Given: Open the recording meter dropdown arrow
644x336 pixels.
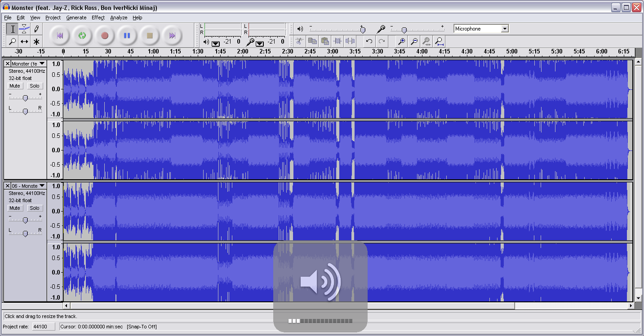Looking at the screenshot, I should point(260,43).
